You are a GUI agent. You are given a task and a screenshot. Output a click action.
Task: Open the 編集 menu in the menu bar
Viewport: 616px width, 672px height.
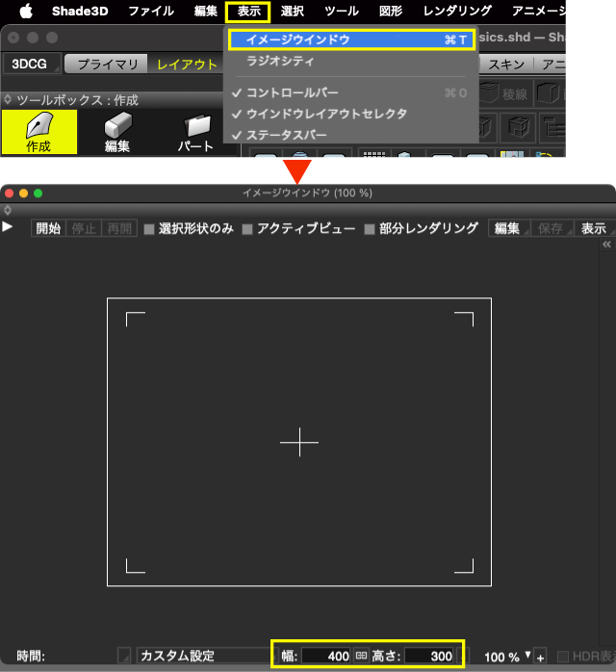click(206, 12)
